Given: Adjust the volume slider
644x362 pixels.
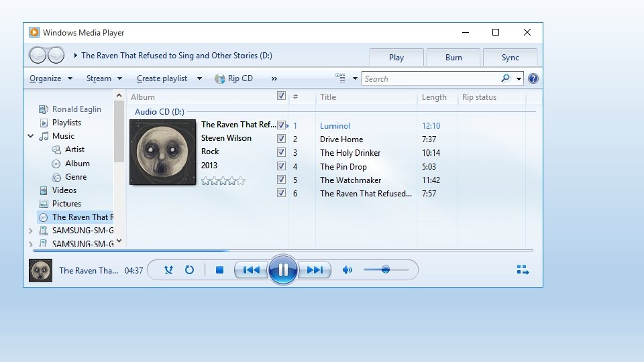Looking at the screenshot, I should (386, 269).
